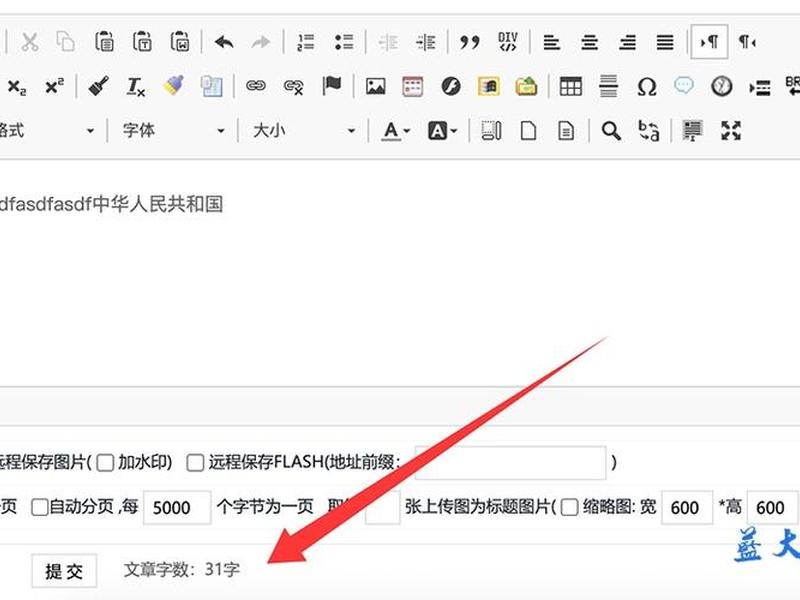Set text direction right-to-left
The height and width of the screenshot is (600, 800).
pos(747,42)
